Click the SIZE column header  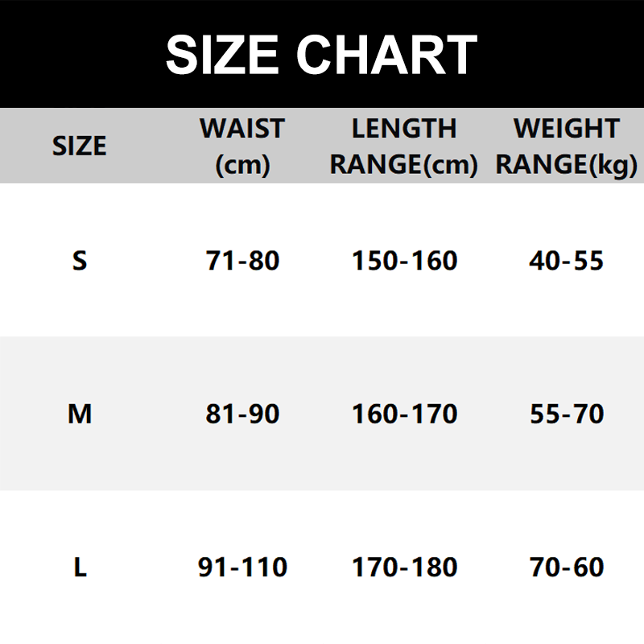79,146
